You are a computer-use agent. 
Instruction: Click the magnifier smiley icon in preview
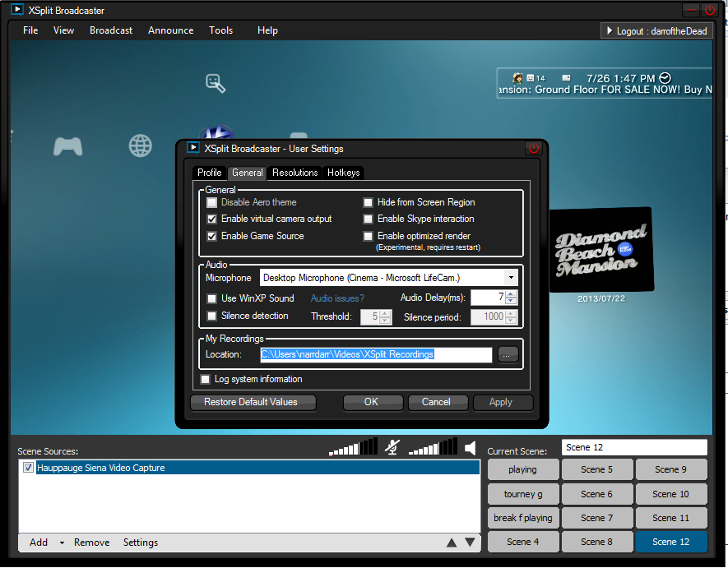[x=216, y=84]
